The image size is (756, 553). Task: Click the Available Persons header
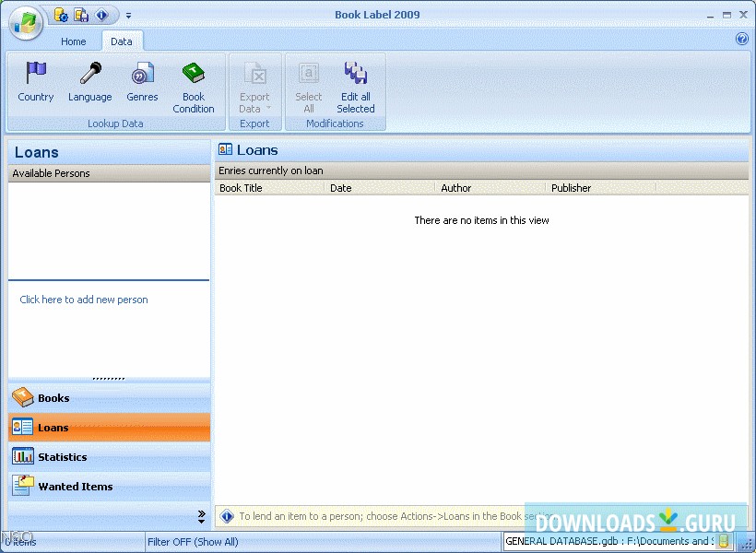(109, 173)
